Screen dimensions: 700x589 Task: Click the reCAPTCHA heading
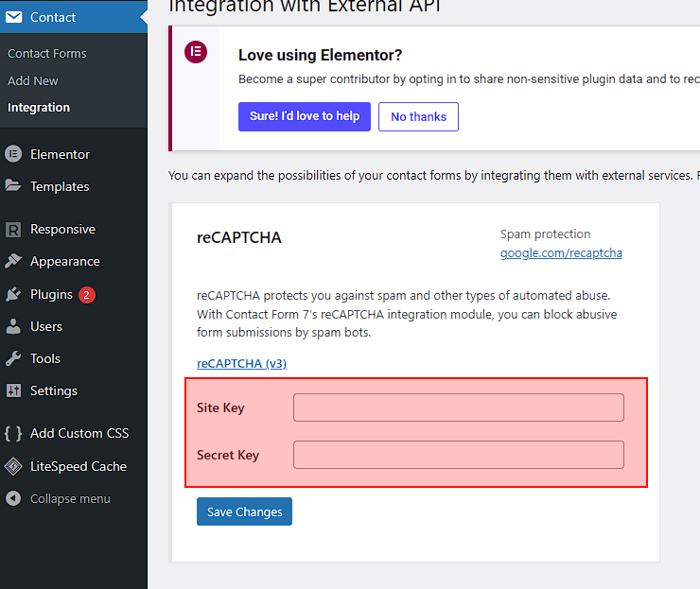[x=238, y=238]
